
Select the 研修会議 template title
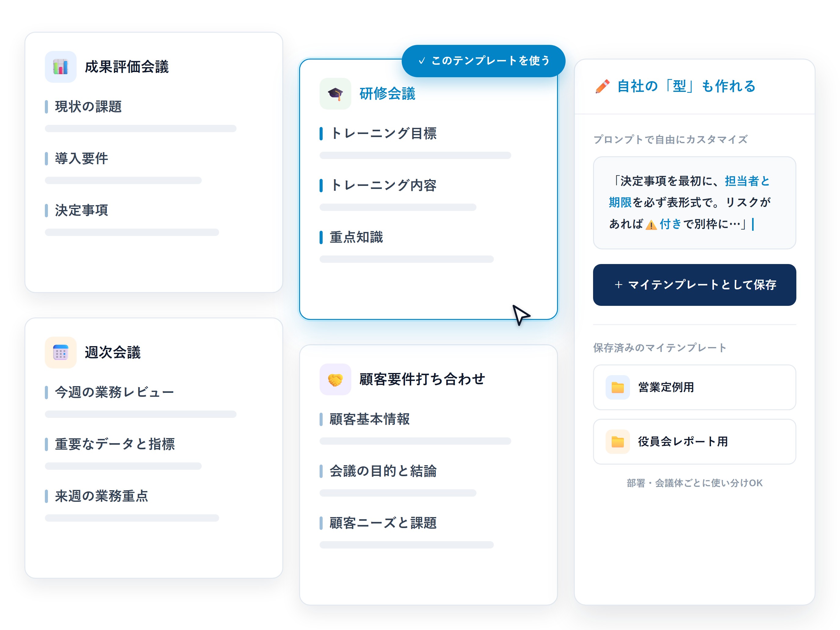[387, 93]
